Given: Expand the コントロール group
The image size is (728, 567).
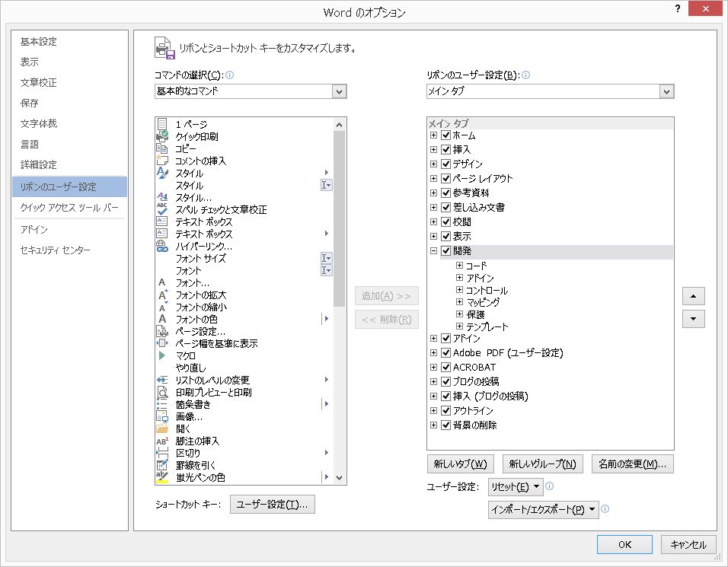Looking at the screenshot, I should click(x=459, y=289).
